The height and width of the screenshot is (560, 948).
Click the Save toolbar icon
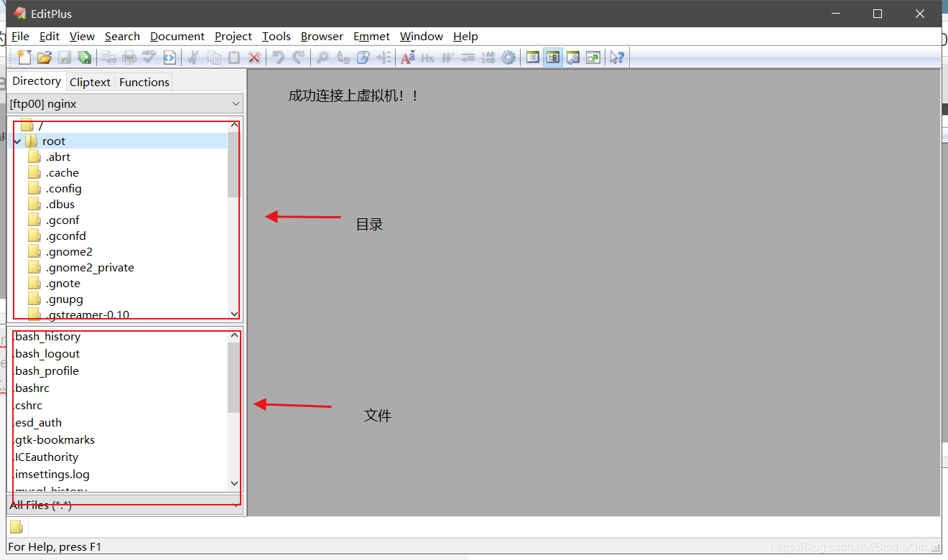(x=65, y=57)
